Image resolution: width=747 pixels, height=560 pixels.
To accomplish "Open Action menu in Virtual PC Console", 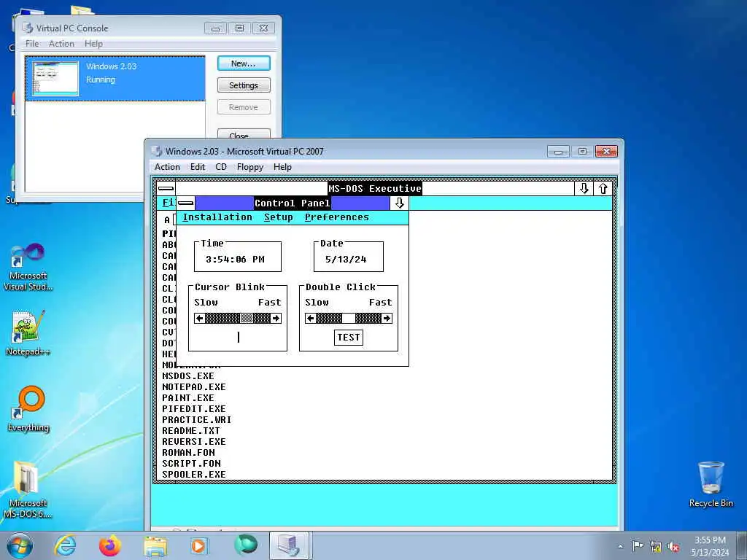I will [61, 44].
